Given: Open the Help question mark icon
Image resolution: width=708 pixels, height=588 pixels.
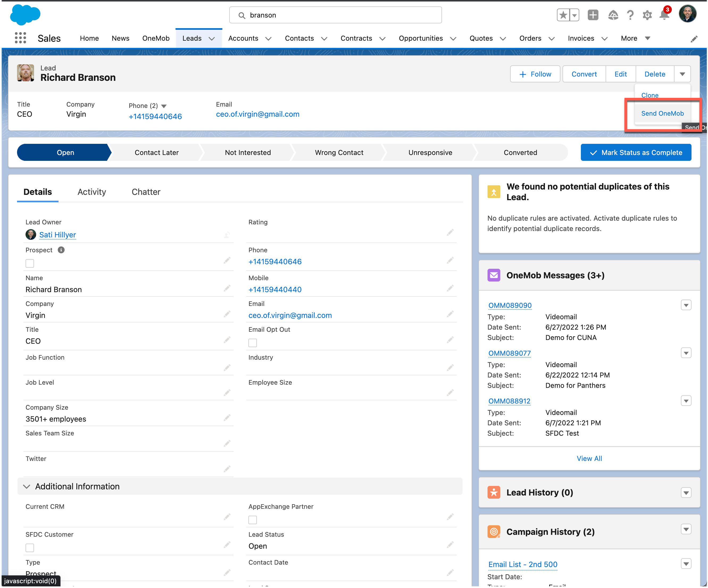Looking at the screenshot, I should click(x=630, y=15).
